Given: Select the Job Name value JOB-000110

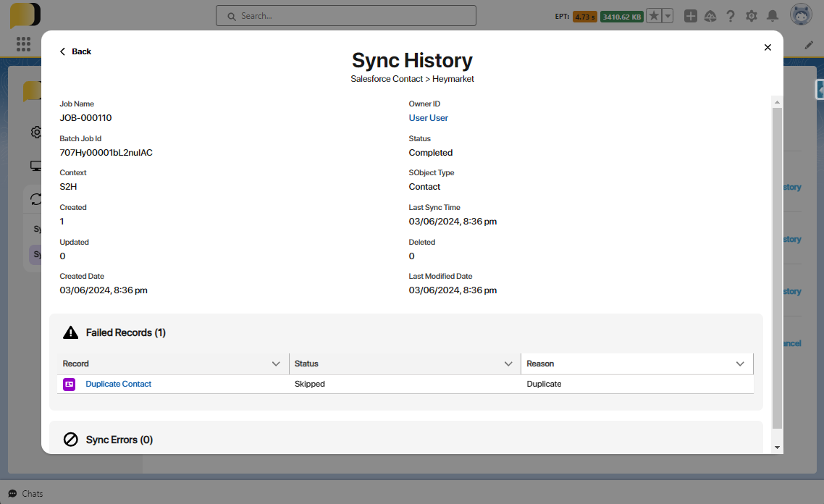Looking at the screenshot, I should (85, 118).
